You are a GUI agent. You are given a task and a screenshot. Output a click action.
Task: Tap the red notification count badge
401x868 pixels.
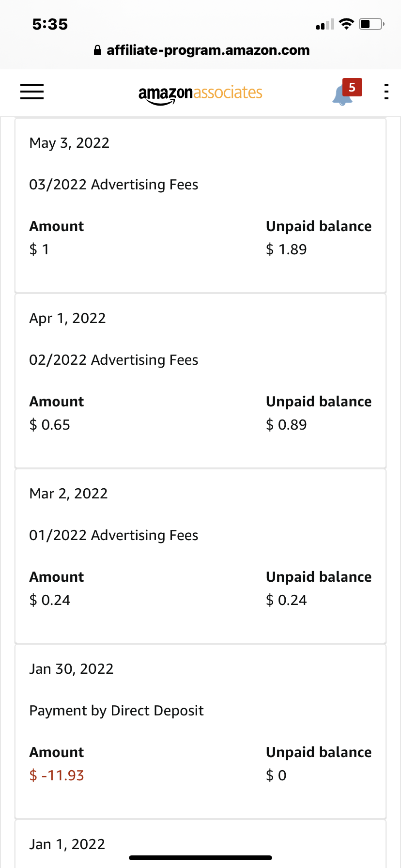click(x=352, y=87)
